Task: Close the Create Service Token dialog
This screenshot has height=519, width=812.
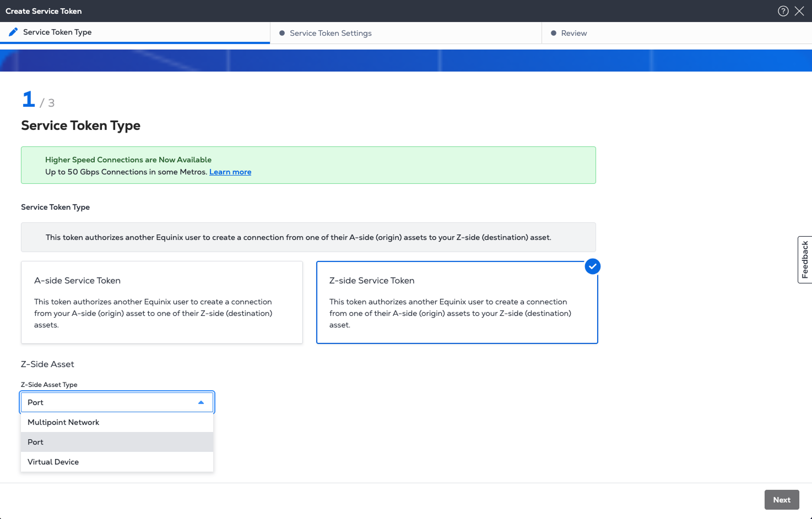Action: 799,11
